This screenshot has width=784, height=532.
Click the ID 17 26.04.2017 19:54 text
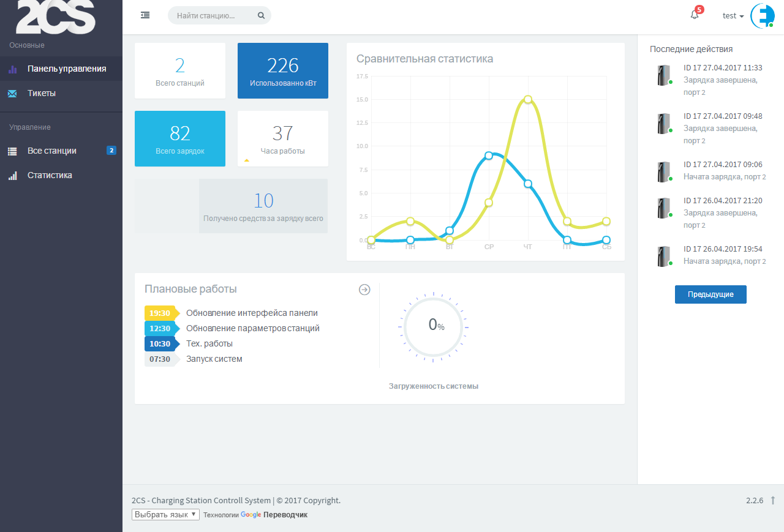pos(723,249)
